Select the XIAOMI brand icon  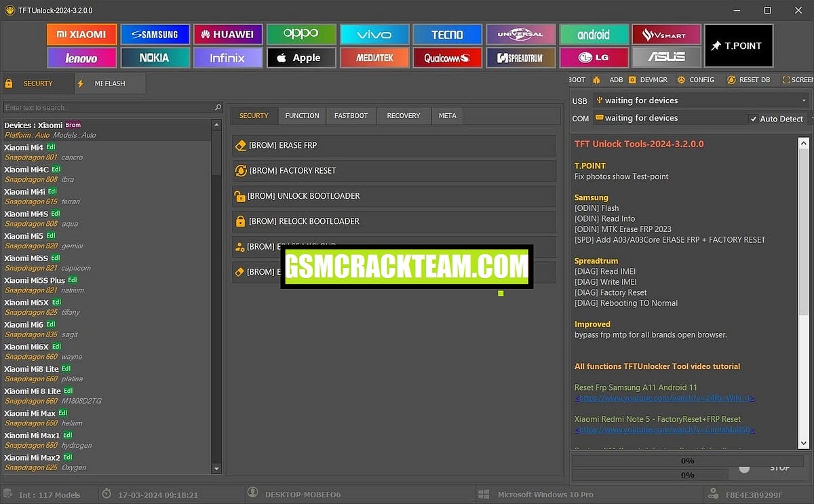81,33
